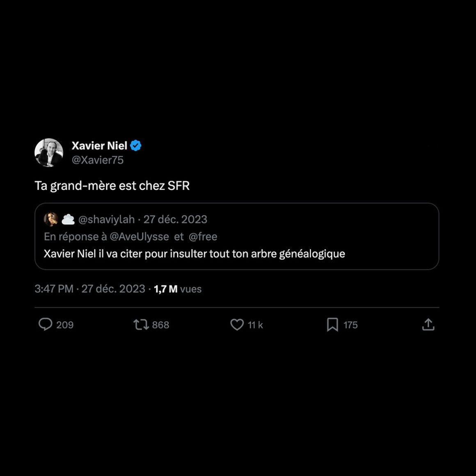Like the tweet with the heart icon
The width and height of the screenshot is (476, 476).
point(237,325)
